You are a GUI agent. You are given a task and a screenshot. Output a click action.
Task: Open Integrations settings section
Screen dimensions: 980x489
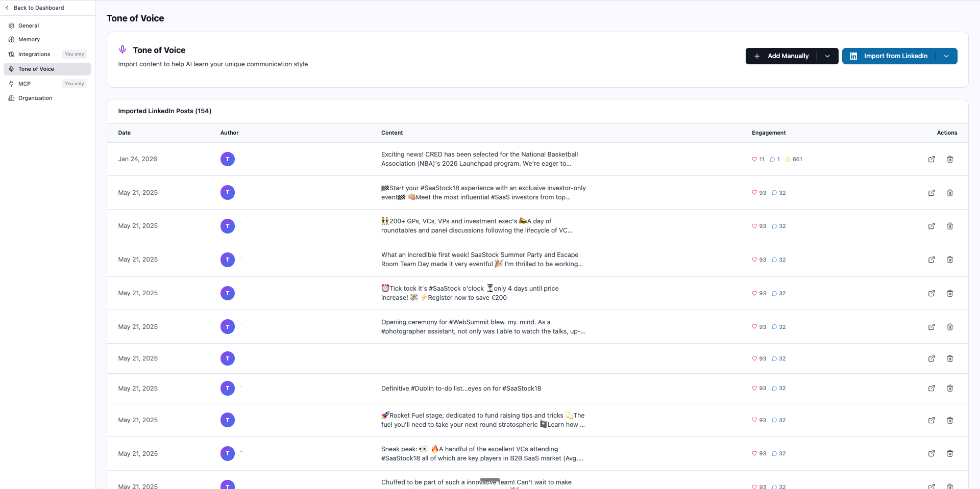point(47,54)
